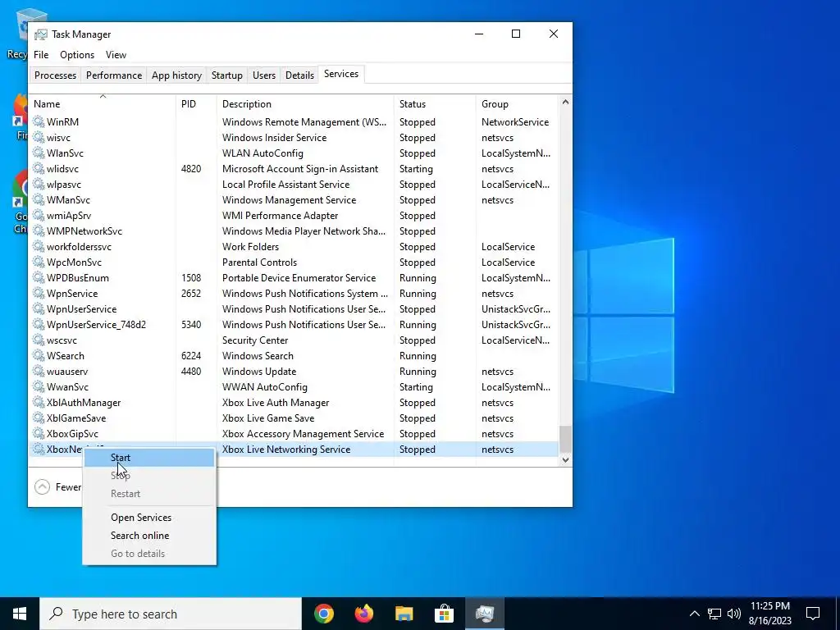
Task: Click gear icon beside wuauserv service
Action: pos(39,371)
